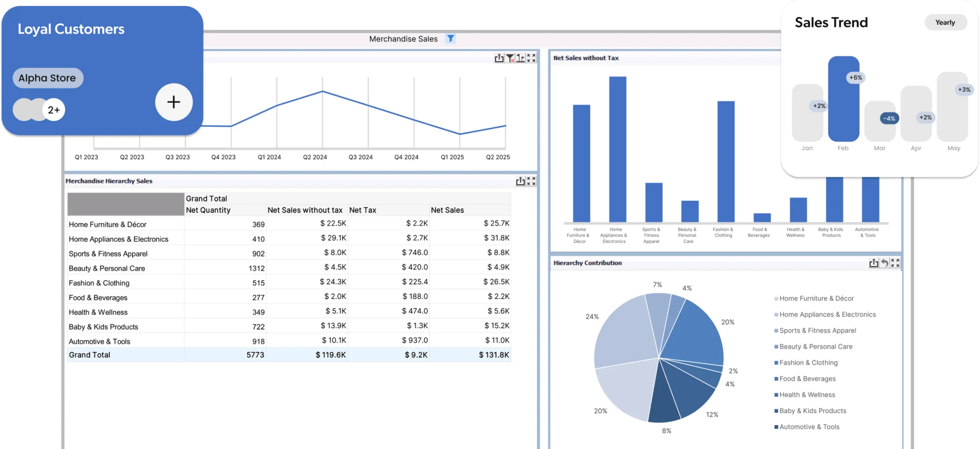This screenshot has width=980, height=449.
Task: Export the Hierarchy Contribution chart
Action: click(873, 263)
